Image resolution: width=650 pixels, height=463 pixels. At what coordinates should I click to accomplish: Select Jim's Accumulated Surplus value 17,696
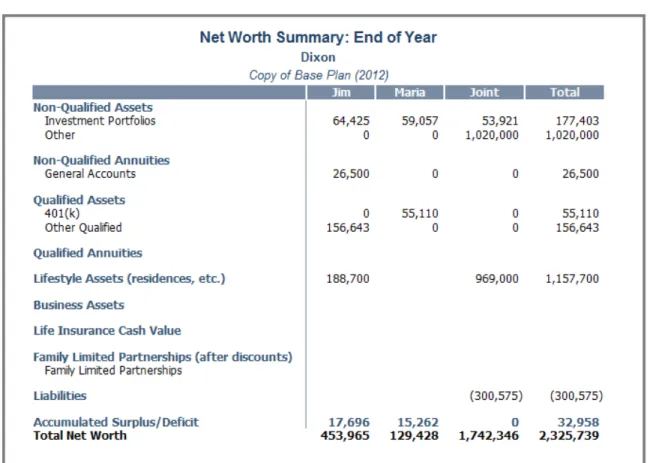349,422
